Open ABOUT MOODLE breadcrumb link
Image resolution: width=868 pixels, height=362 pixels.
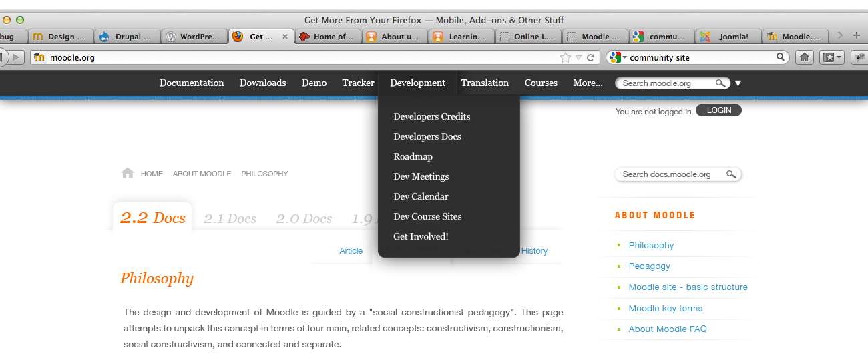click(202, 174)
